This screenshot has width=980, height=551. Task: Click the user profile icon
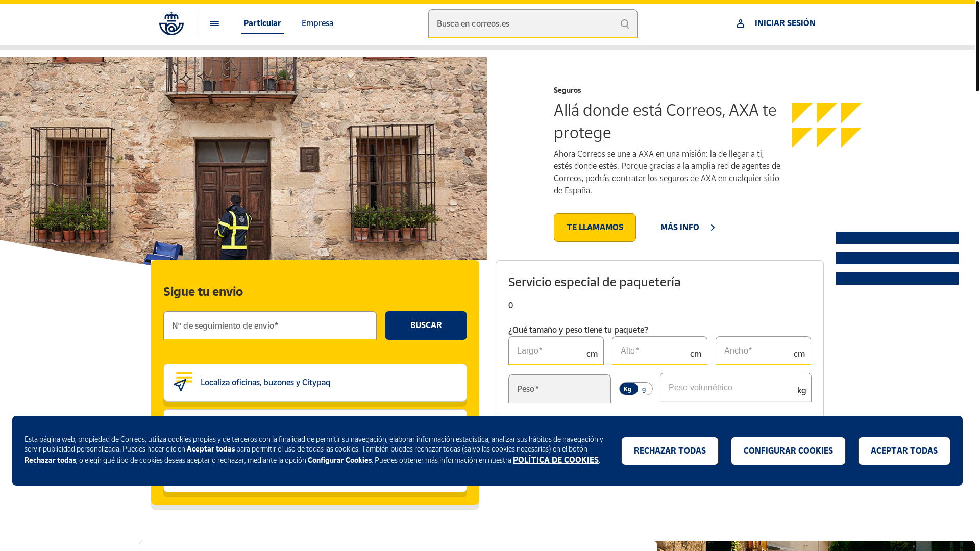(741, 23)
